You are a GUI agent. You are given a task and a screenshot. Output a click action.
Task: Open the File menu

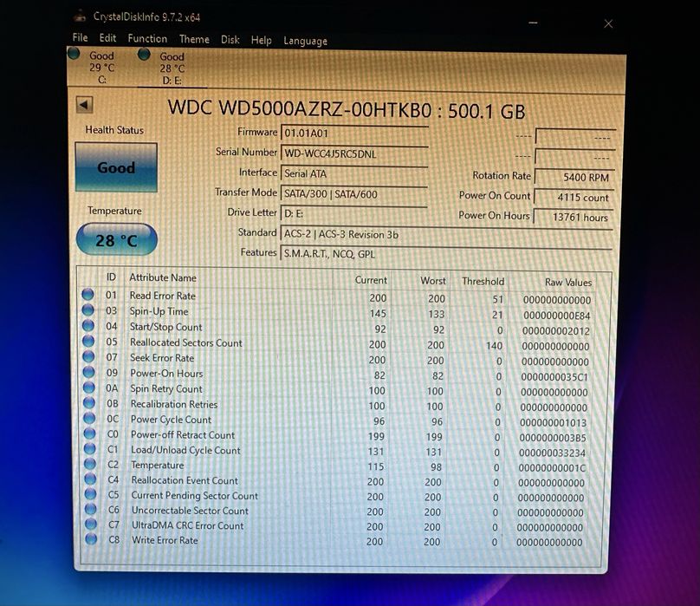pos(80,37)
